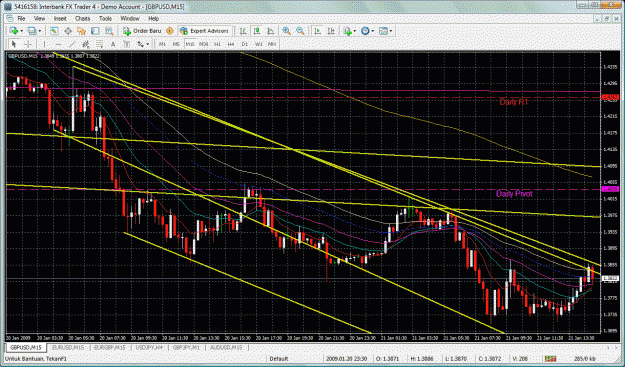The height and width of the screenshot is (367, 625).
Task: Open the Terminal panel
Action: [95, 31]
